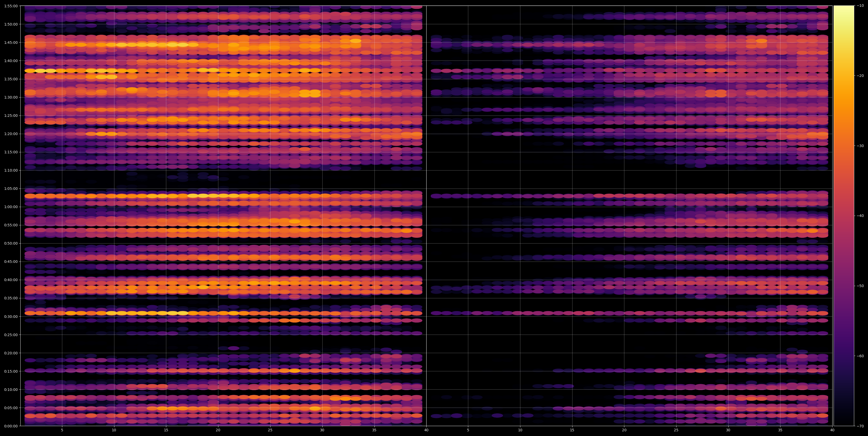Select the −60 colorbar scale label
868x436 pixels.
(x=860, y=356)
